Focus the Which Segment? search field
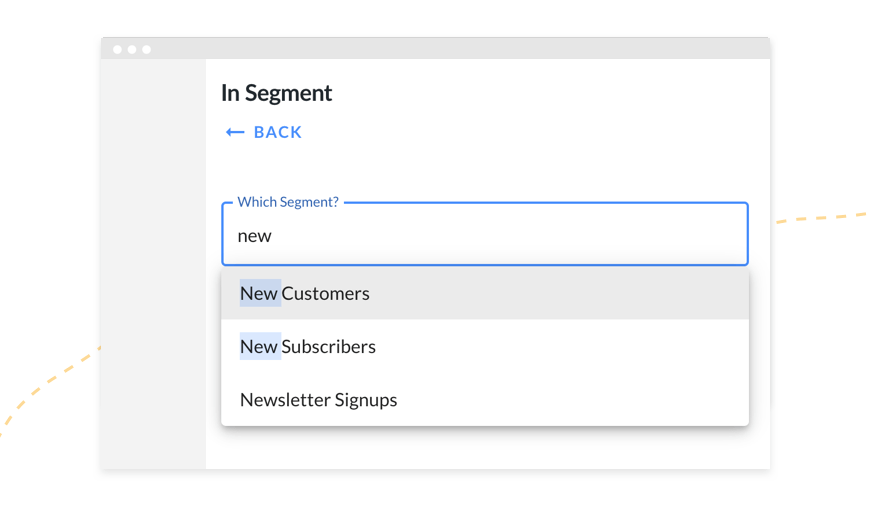The width and height of the screenshot is (870, 511). click(485, 234)
